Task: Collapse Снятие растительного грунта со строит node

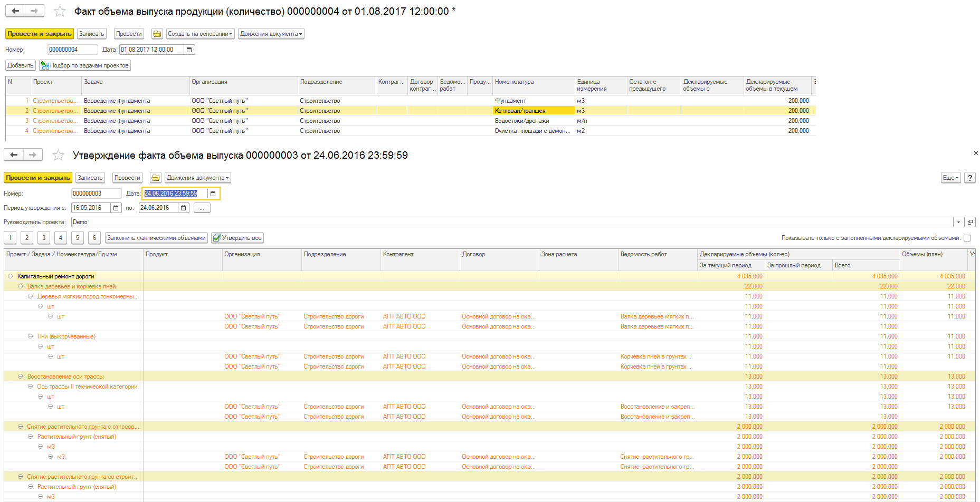Action: [x=21, y=477]
